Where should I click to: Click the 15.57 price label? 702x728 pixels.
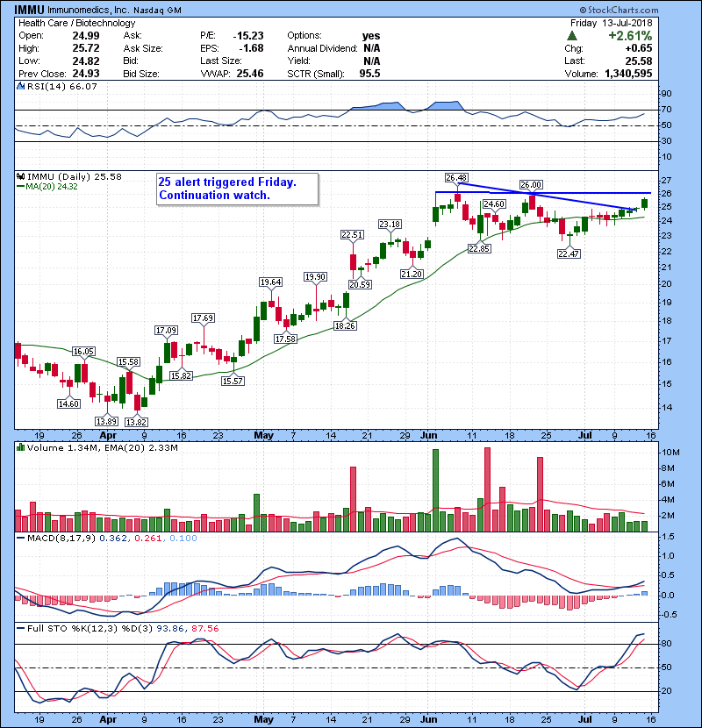click(233, 382)
